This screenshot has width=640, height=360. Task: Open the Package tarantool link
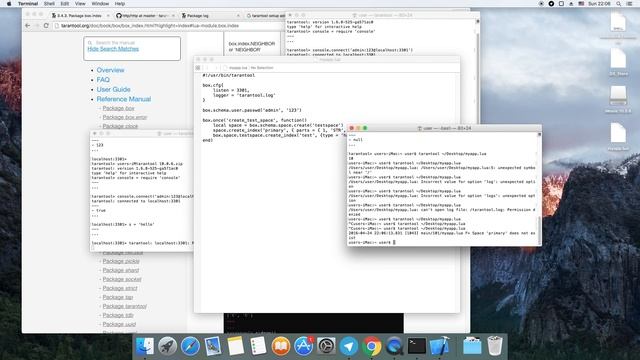coord(124,306)
